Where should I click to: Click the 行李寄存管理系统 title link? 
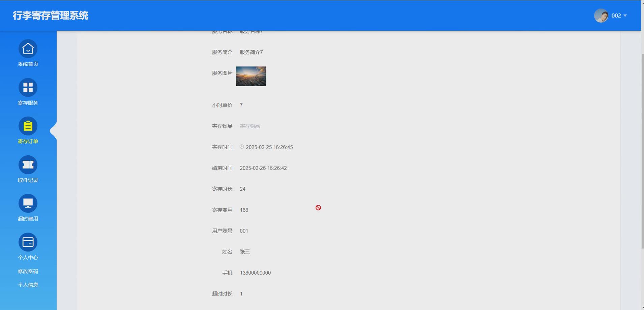click(x=50, y=15)
